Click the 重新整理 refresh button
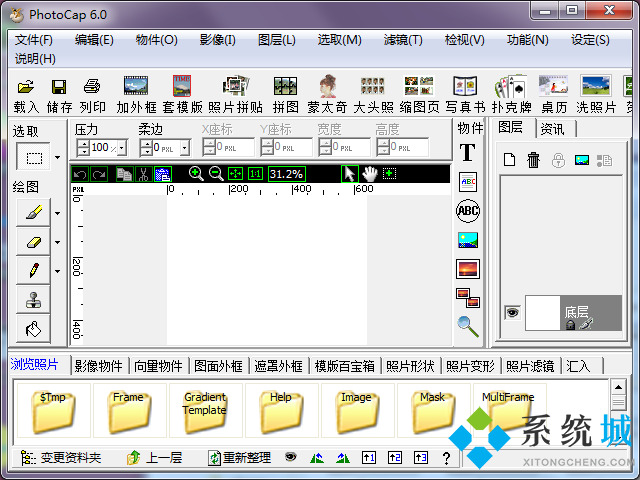 [240, 458]
